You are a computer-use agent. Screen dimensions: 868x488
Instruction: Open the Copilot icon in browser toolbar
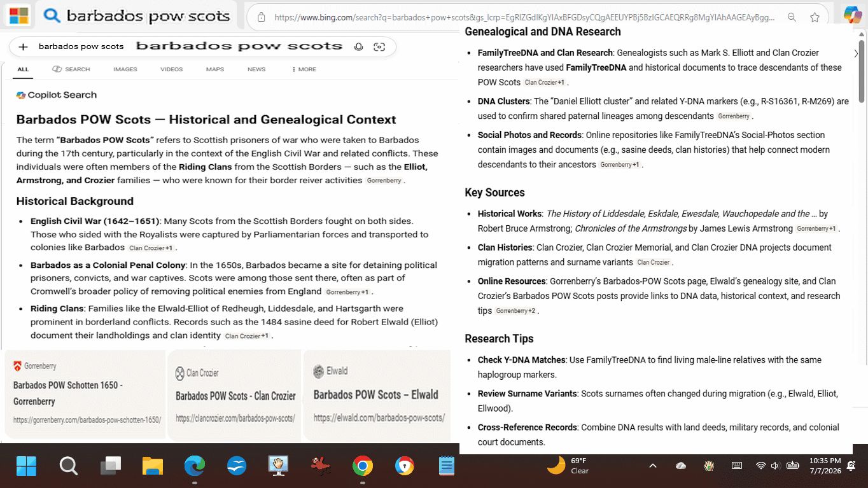[852, 15]
